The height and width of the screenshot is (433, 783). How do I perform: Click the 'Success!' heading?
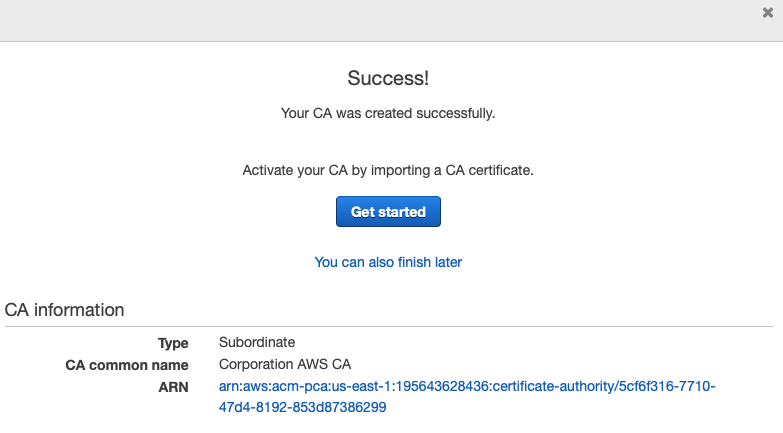388,78
